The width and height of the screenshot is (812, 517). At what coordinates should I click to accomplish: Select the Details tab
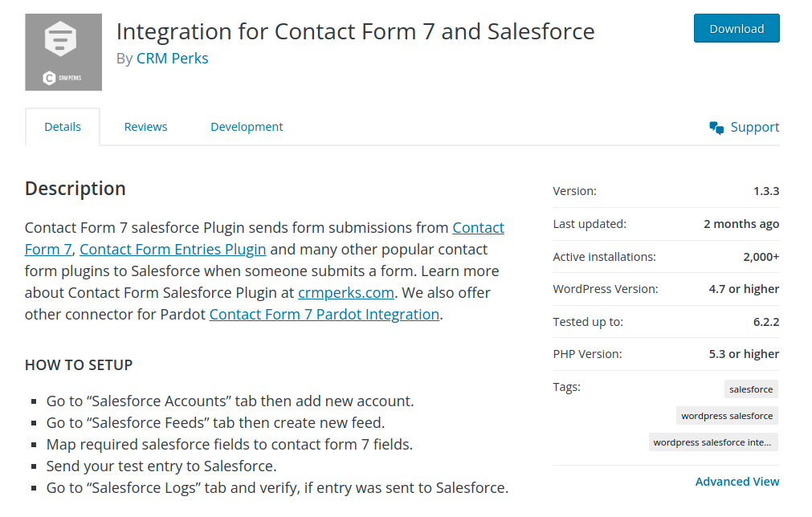pos(62,126)
